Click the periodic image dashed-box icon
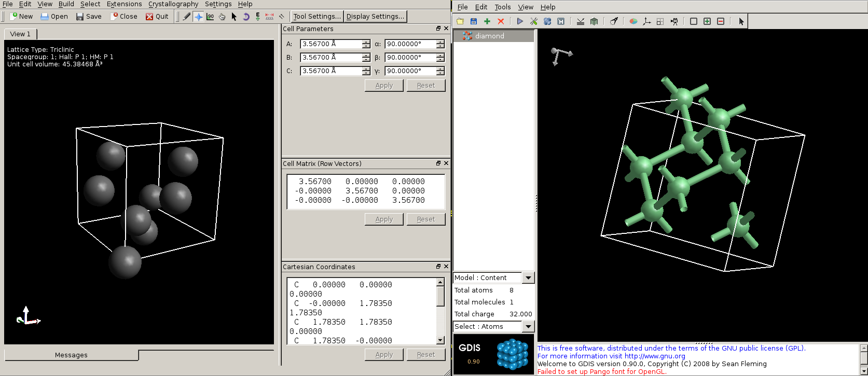This screenshot has height=376, width=868. (660, 21)
